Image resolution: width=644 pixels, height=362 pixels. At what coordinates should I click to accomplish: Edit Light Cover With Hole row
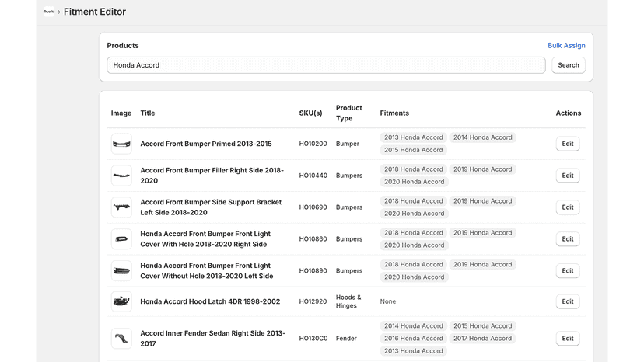point(568,238)
